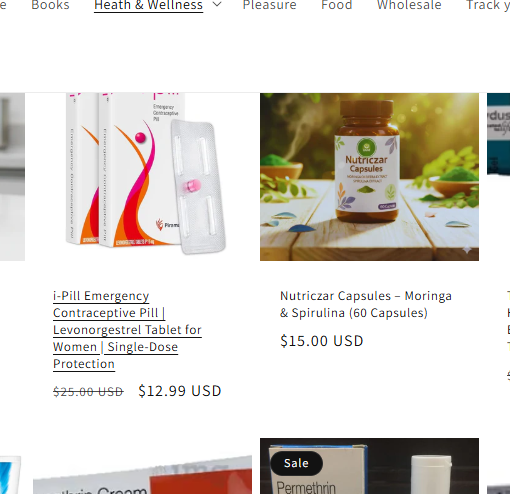The height and width of the screenshot is (494, 510).
Task: Go to the Pleasure page
Action: coord(269,5)
